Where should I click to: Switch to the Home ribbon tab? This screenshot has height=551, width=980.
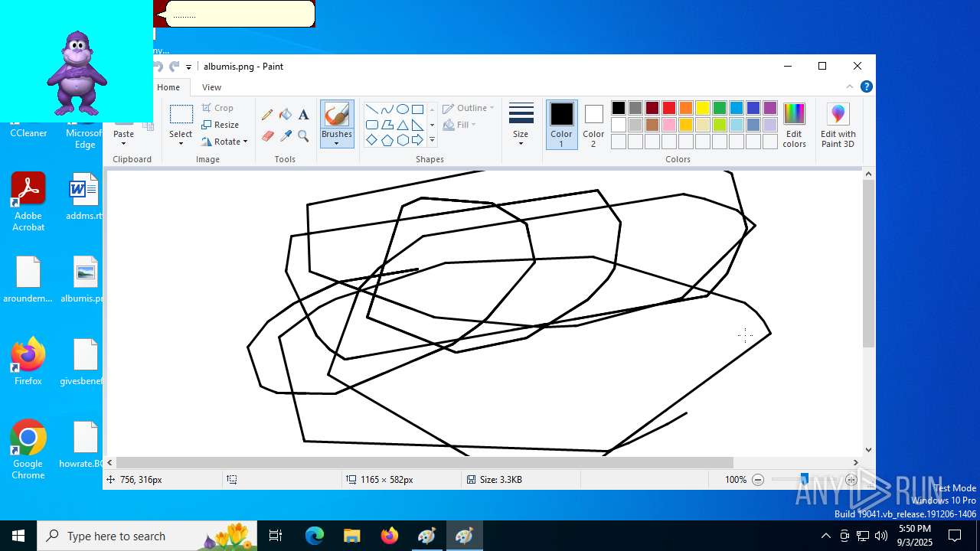(x=168, y=87)
